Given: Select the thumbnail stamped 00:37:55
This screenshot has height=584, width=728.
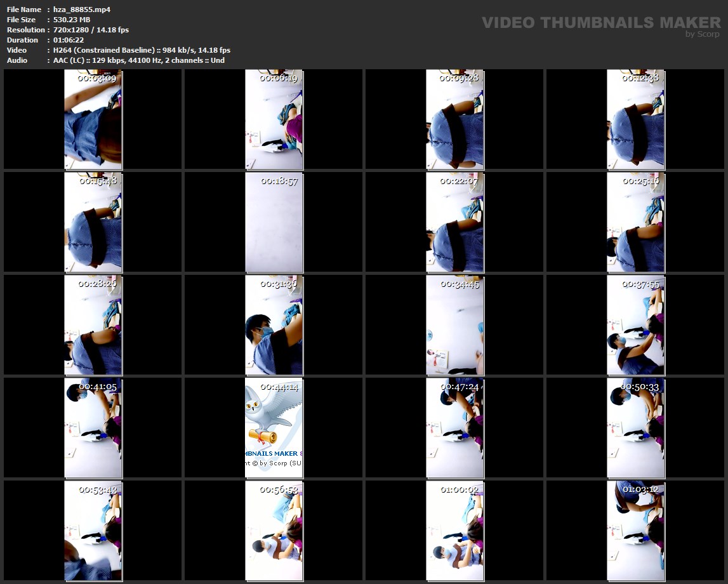Looking at the screenshot, I should click(635, 325).
